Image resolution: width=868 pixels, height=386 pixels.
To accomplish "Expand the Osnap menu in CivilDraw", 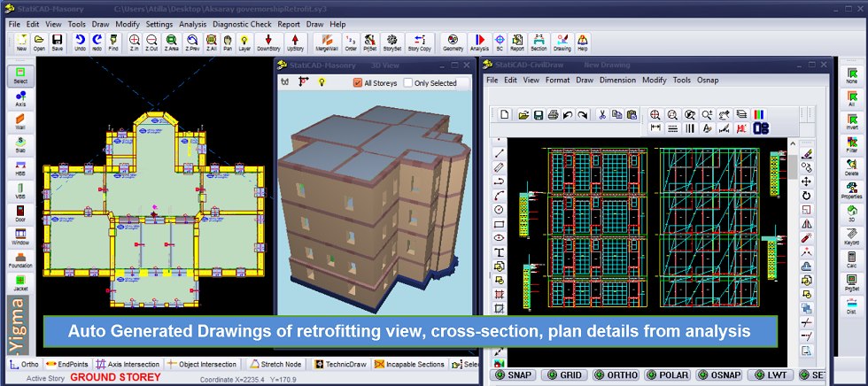I will pos(708,80).
